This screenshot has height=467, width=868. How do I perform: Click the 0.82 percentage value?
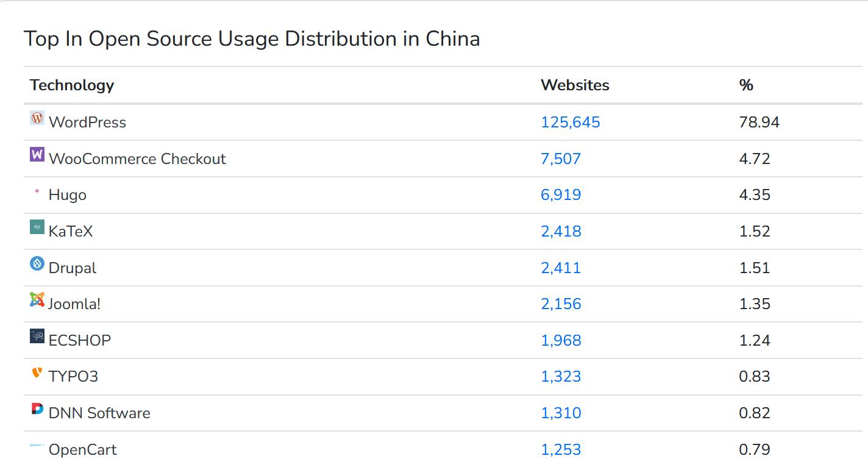(755, 413)
